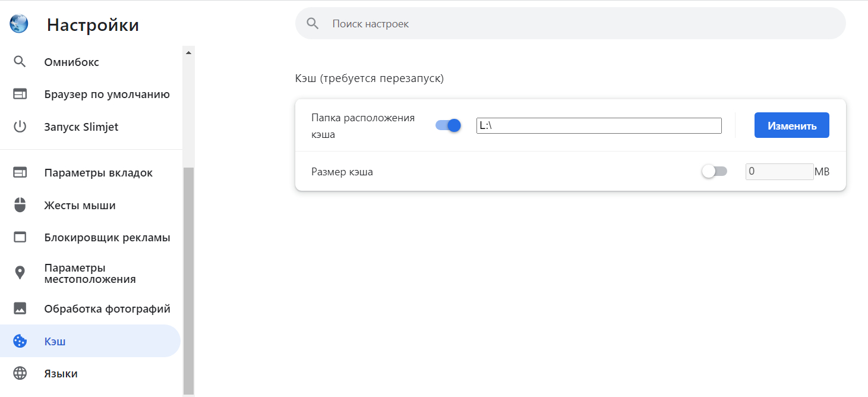
Task: Click the ad blocker icon in sidebar
Action: pos(20,238)
